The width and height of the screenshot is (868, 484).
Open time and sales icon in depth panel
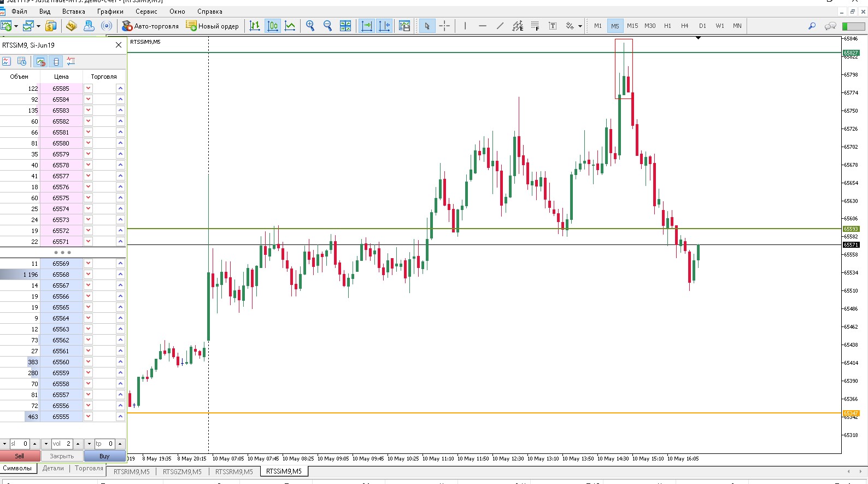[22, 61]
